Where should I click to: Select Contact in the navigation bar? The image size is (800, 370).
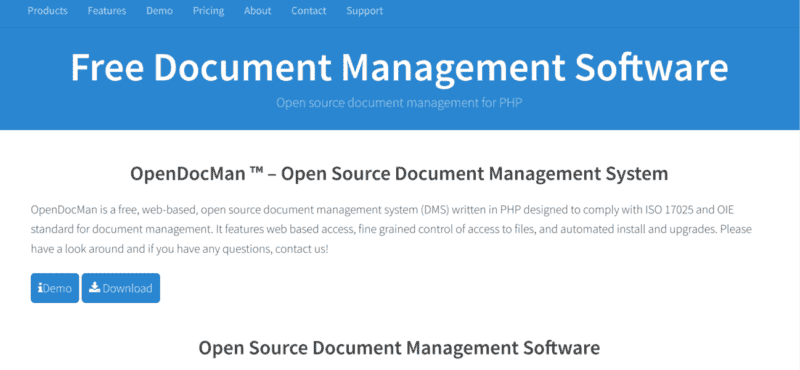pyautogui.click(x=309, y=11)
